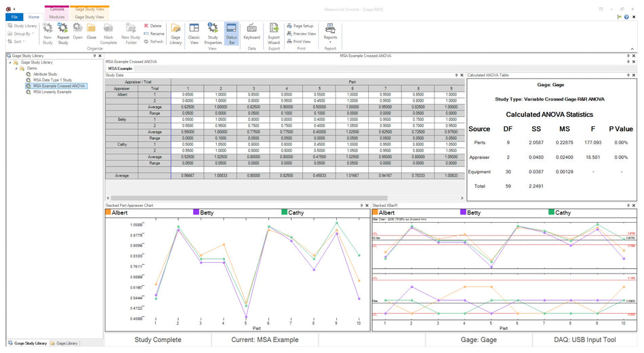644x353 pixels.
Task: Select MSA Linearity Example in tree
Action: tap(52, 92)
